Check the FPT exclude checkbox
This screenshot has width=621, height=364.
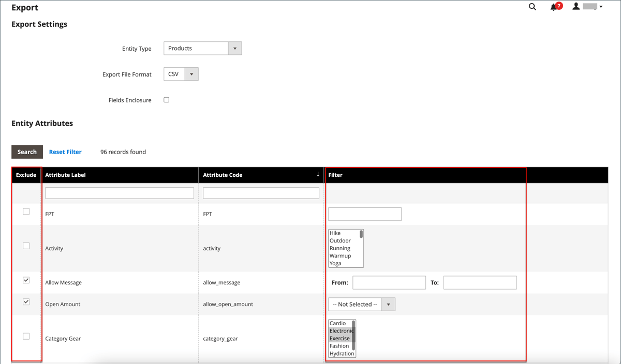pos(26,211)
